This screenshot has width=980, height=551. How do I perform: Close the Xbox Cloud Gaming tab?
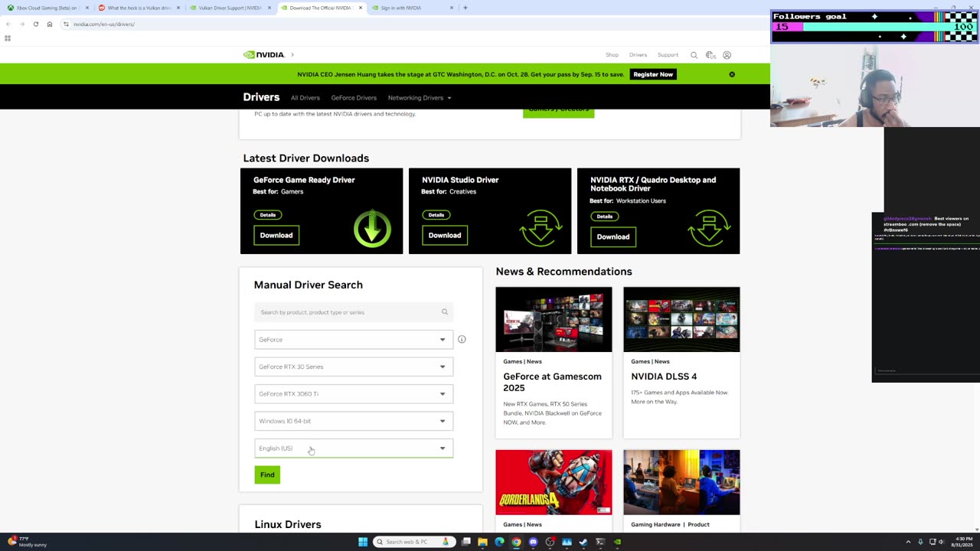(87, 8)
